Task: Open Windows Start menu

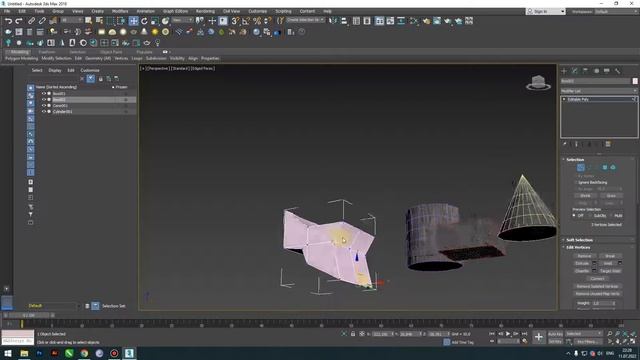Action: (8, 353)
